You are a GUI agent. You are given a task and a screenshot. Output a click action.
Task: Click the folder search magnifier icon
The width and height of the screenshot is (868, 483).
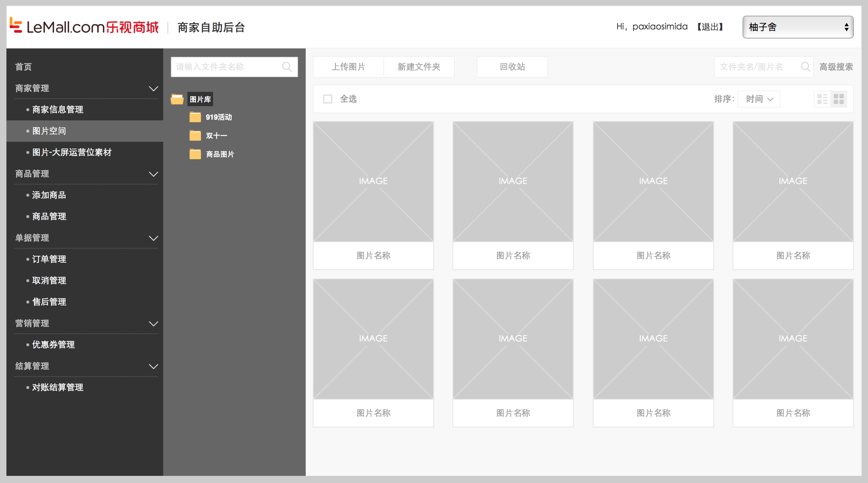click(287, 67)
